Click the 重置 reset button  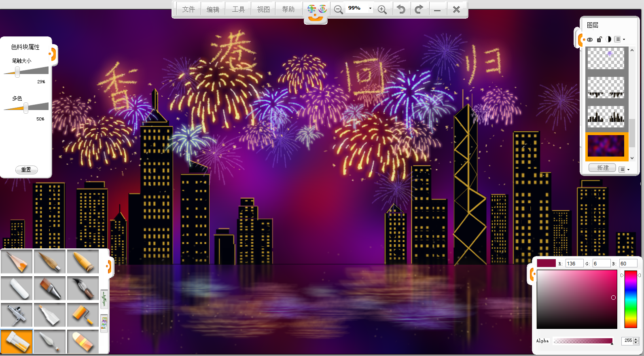26,170
